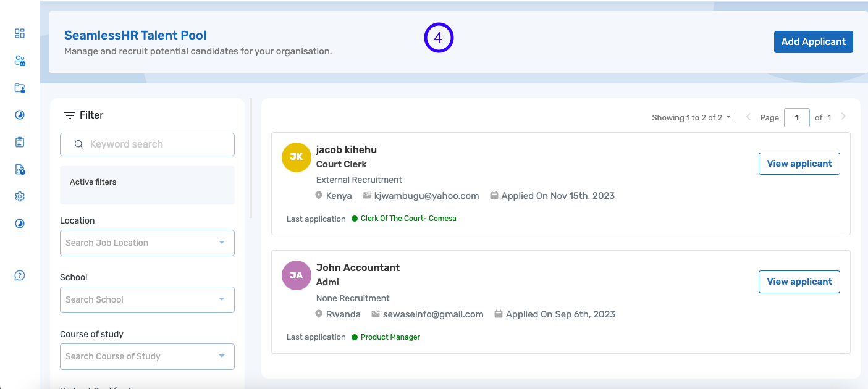Open the folder with user icon
The height and width of the screenshot is (389, 868).
click(20, 88)
